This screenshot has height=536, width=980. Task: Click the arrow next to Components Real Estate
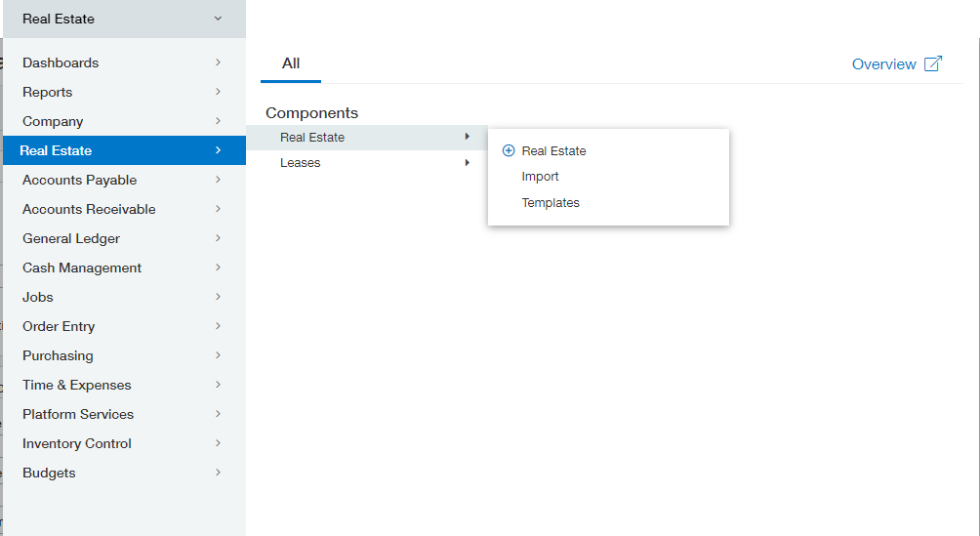point(467,137)
